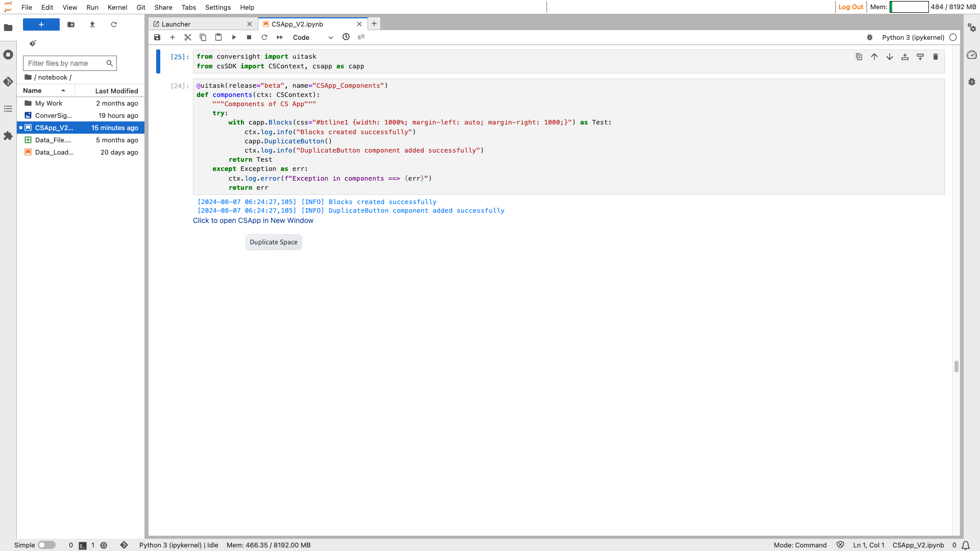Open the extension manager puzzle icon
The height and width of the screenshot is (551, 980).
pyautogui.click(x=8, y=136)
